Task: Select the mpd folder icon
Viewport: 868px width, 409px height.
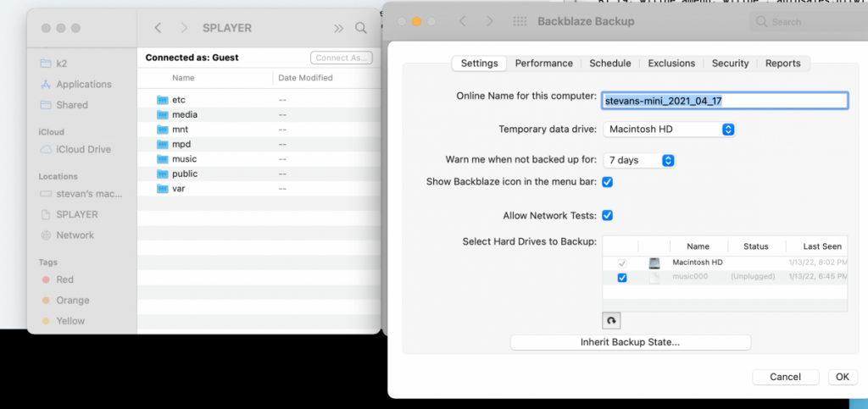Action: tap(162, 144)
